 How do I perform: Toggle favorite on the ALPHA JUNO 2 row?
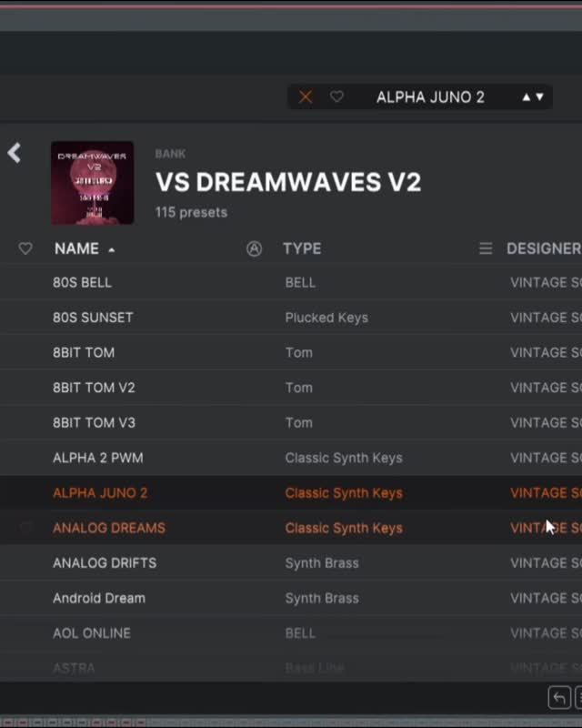pos(25,492)
